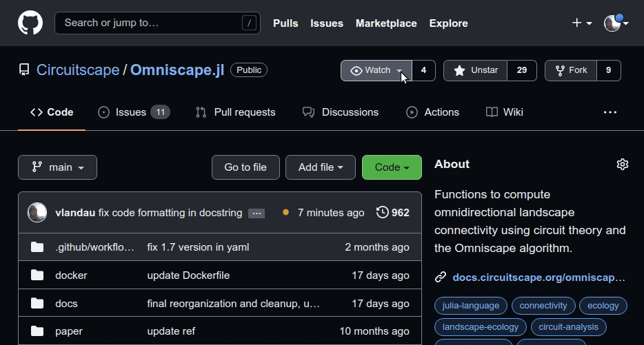
Task: Click vlandau's commit avatar
Action: (37, 213)
